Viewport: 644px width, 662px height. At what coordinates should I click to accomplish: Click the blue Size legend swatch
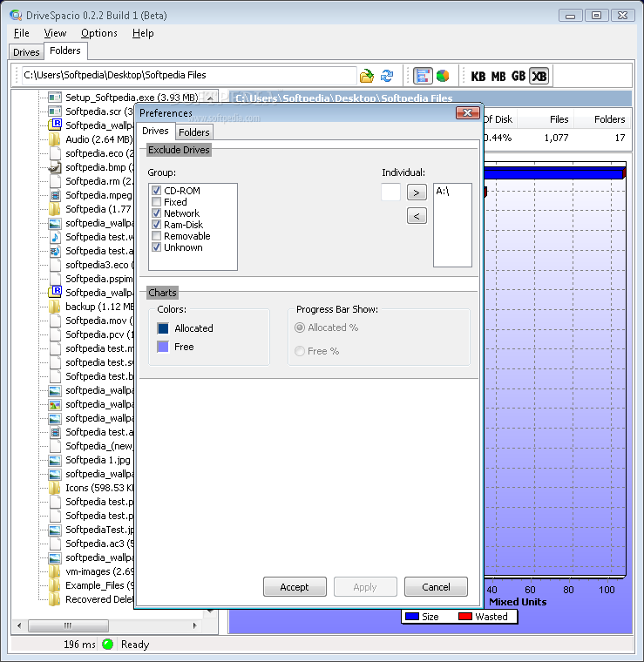(411, 617)
